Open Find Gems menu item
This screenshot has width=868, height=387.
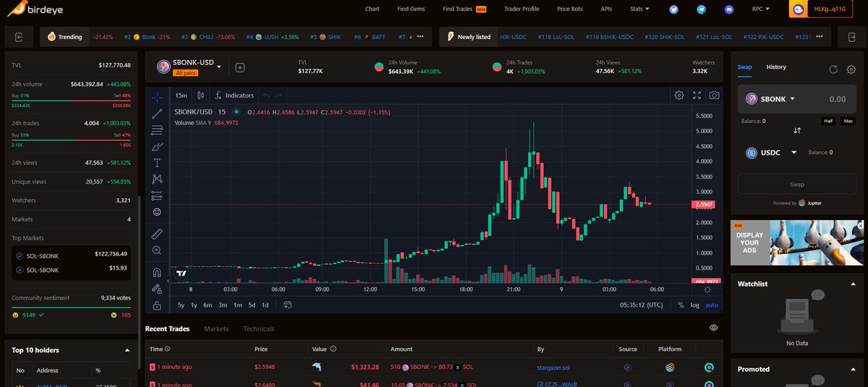(412, 9)
